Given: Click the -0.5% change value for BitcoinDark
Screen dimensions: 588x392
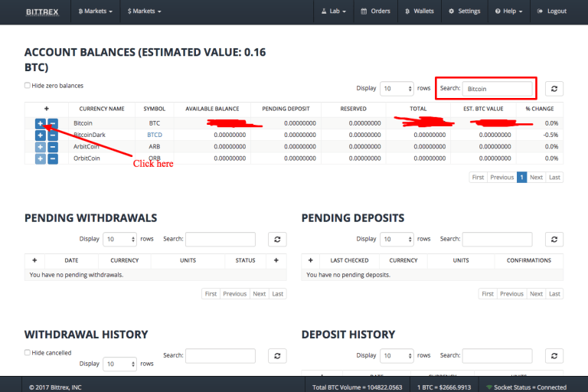Looking at the screenshot, I should pyautogui.click(x=550, y=135).
